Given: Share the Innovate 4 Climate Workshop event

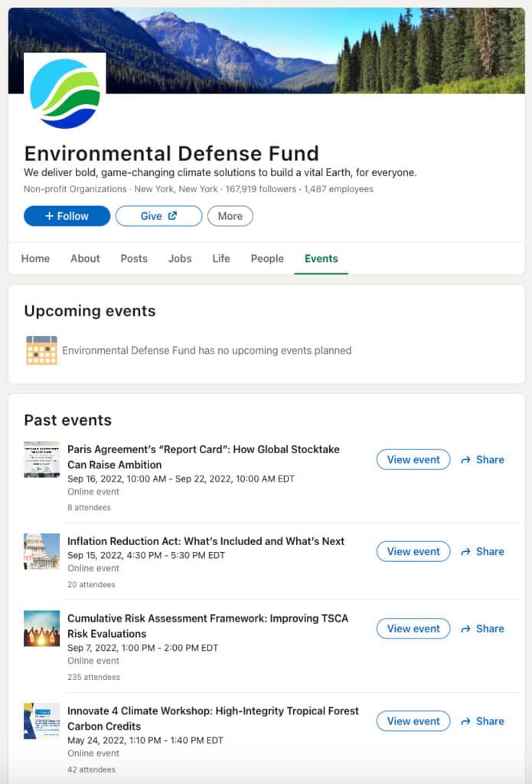Looking at the screenshot, I should point(482,721).
